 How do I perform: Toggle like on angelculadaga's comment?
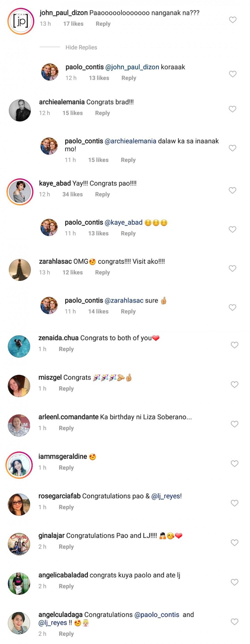(234, 622)
